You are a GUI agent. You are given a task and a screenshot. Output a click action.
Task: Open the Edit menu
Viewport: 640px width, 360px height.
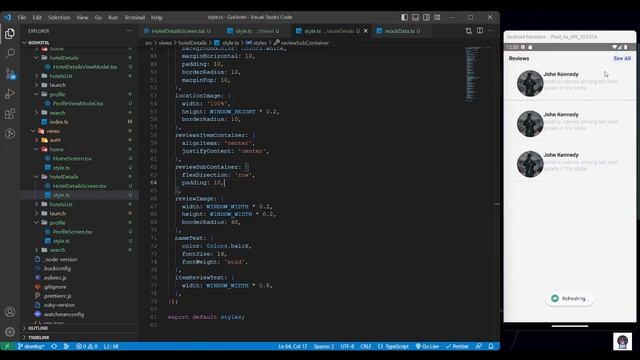(x=37, y=18)
